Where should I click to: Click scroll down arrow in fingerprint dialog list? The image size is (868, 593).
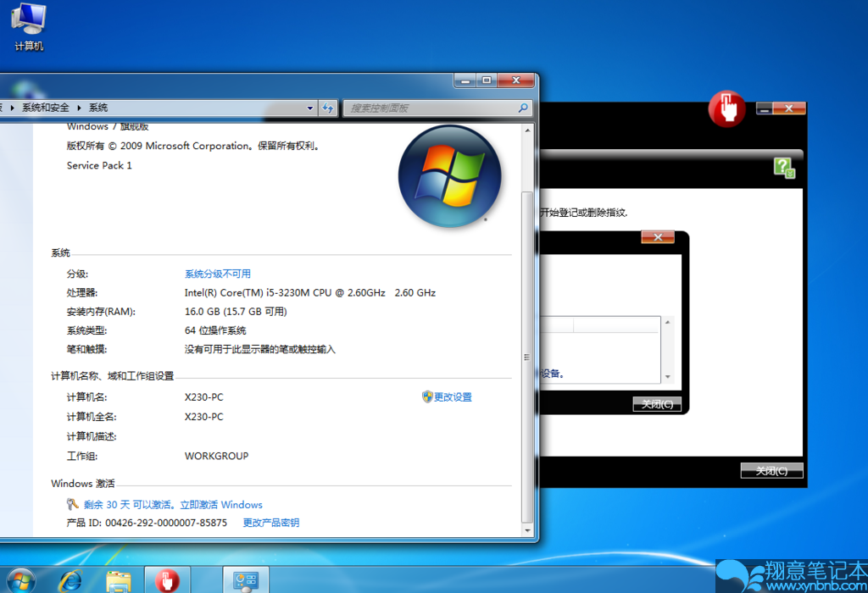click(668, 377)
